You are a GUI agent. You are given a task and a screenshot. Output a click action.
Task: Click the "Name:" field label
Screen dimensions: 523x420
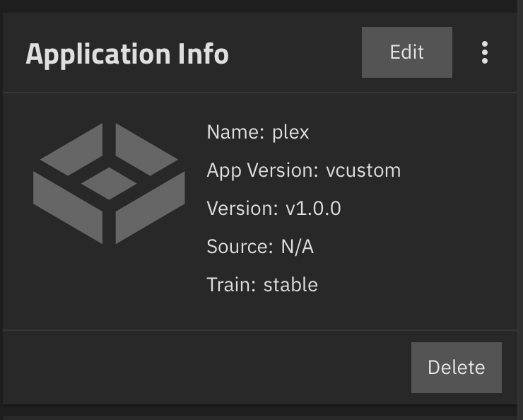[x=235, y=132]
